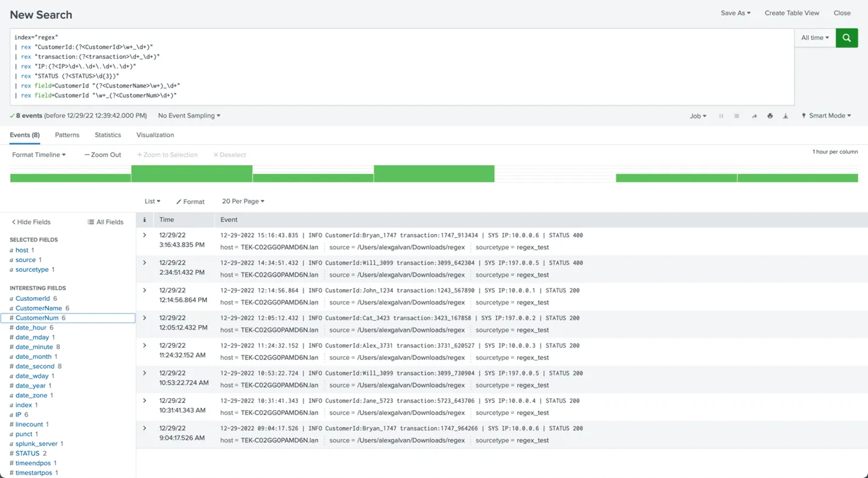Screen dimensions: 868x478
Task: Select the CustomerName field in the sidebar
Action: (x=38, y=308)
